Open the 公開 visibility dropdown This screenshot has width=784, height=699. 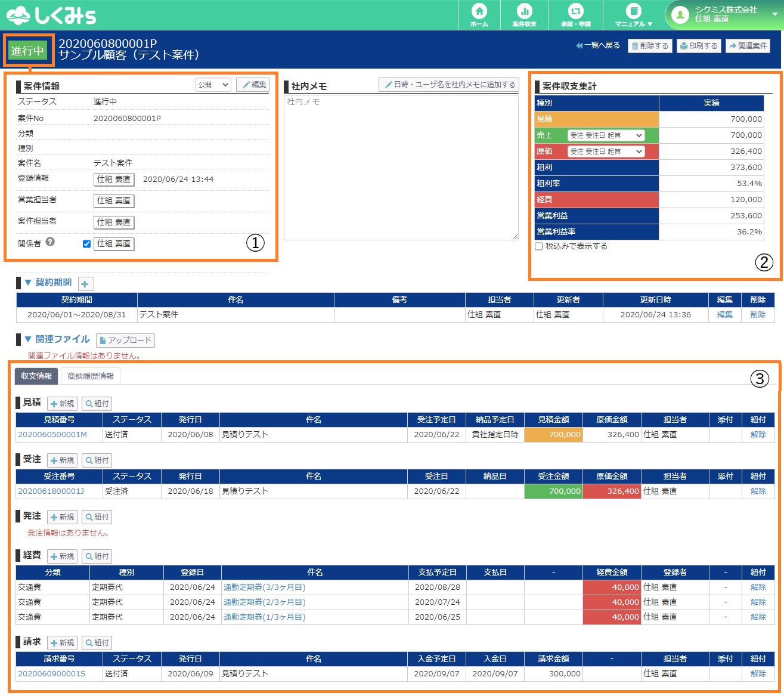click(213, 85)
